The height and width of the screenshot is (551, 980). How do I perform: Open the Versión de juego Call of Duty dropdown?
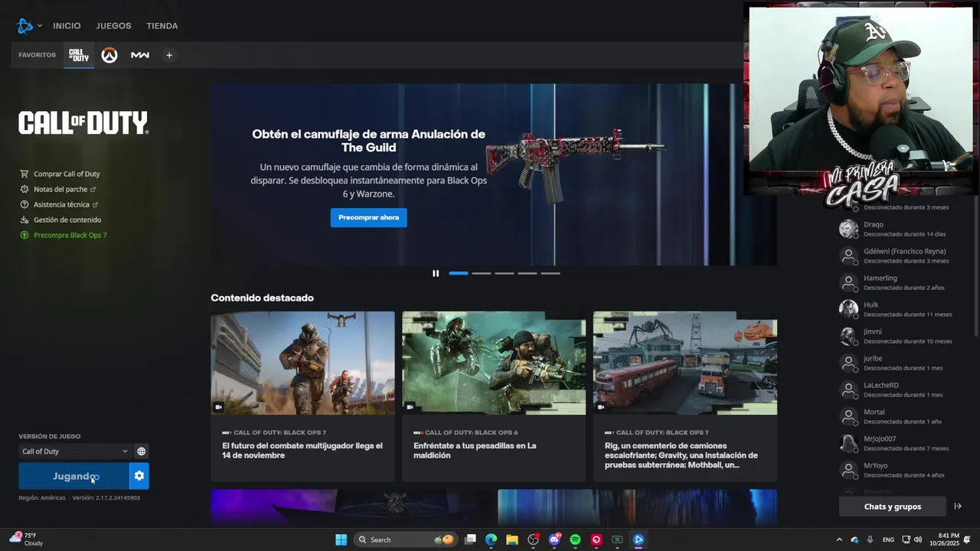(74, 452)
